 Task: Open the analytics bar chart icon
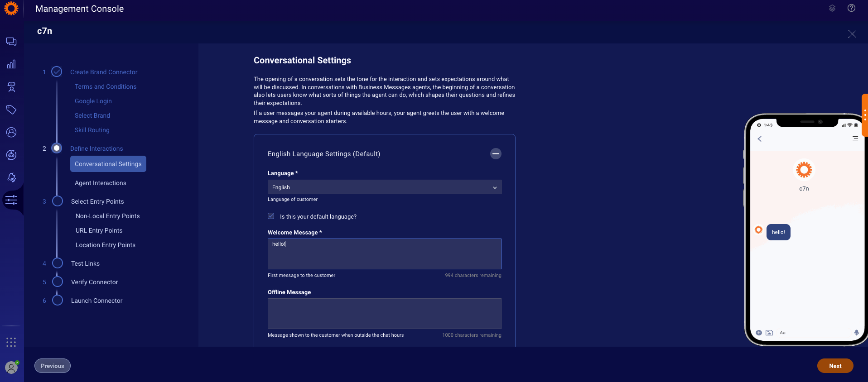point(11,64)
